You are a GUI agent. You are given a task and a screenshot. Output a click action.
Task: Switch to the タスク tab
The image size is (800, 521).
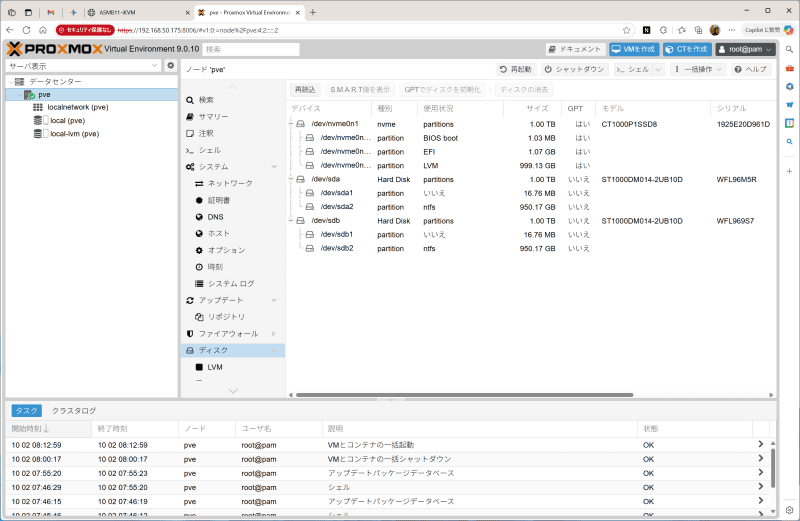[27, 411]
